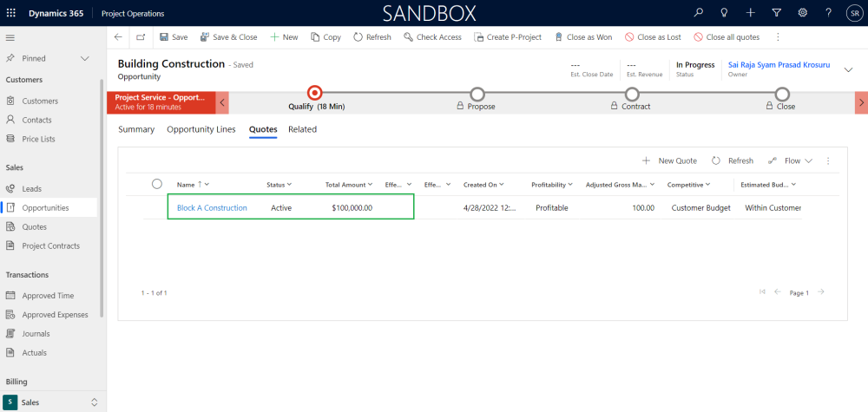Open the Assistant lightbulb icon
Viewport: 868px width, 412px height.
point(724,13)
